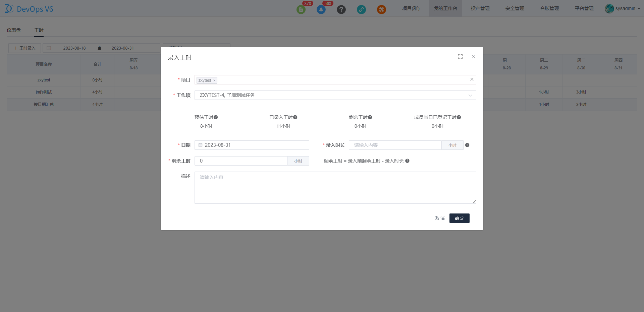Click help icon beside 已录入工时
This screenshot has height=312, width=644.
pos(295,117)
